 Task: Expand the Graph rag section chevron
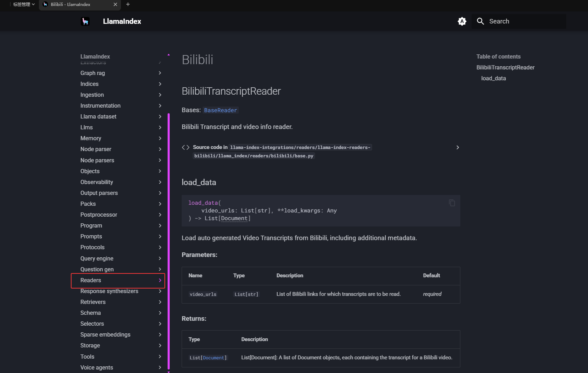tap(160, 73)
